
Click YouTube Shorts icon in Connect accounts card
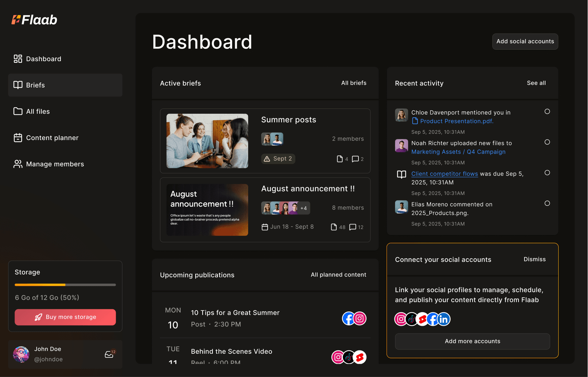(x=422, y=319)
